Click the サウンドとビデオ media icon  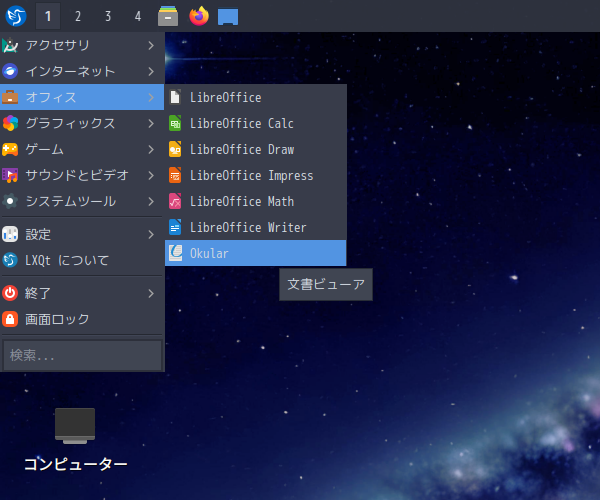pos(10,175)
